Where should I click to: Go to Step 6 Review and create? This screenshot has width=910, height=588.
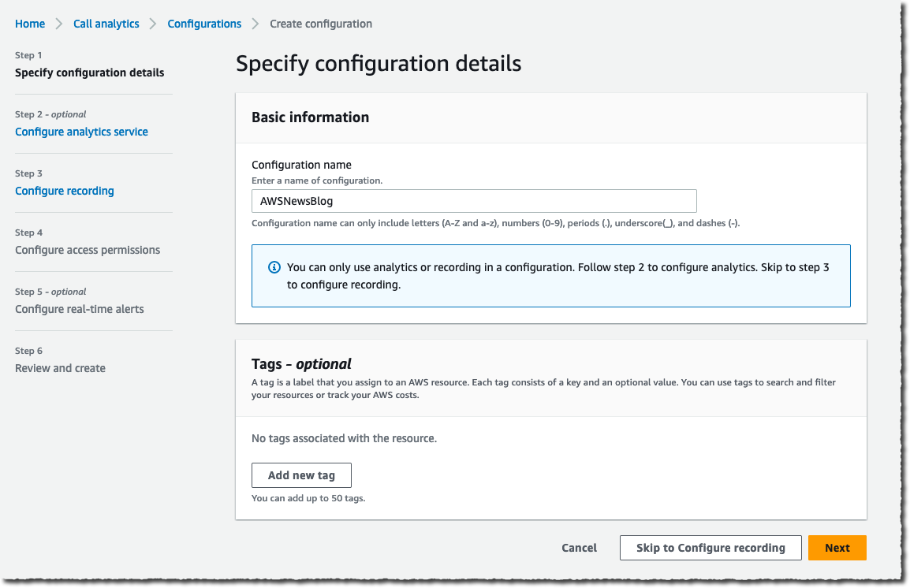60,368
